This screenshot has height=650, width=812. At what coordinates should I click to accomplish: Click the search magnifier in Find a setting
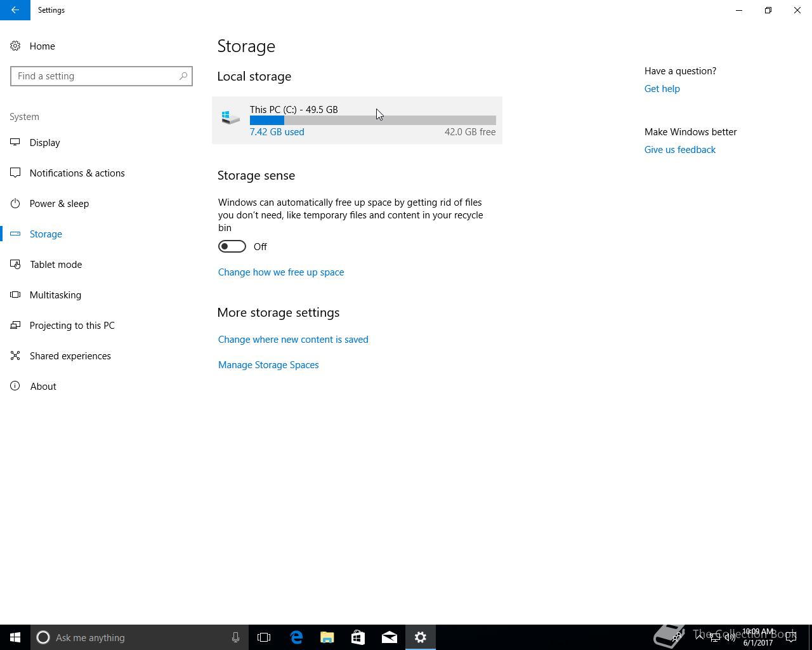[183, 76]
